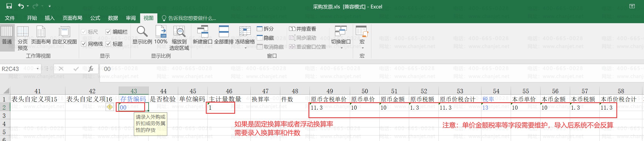Toggle the Headings (标题) checkbox

[108, 44]
